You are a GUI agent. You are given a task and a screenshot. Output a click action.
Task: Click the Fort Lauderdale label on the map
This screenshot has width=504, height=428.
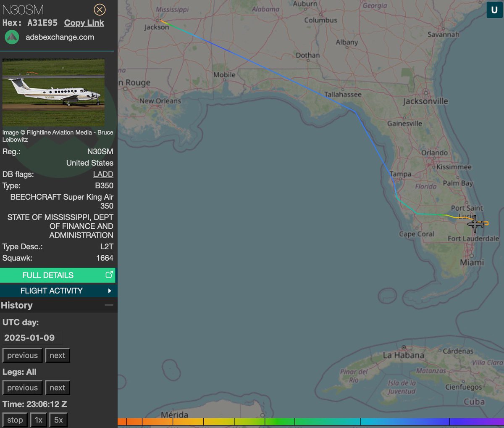[x=473, y=238]
